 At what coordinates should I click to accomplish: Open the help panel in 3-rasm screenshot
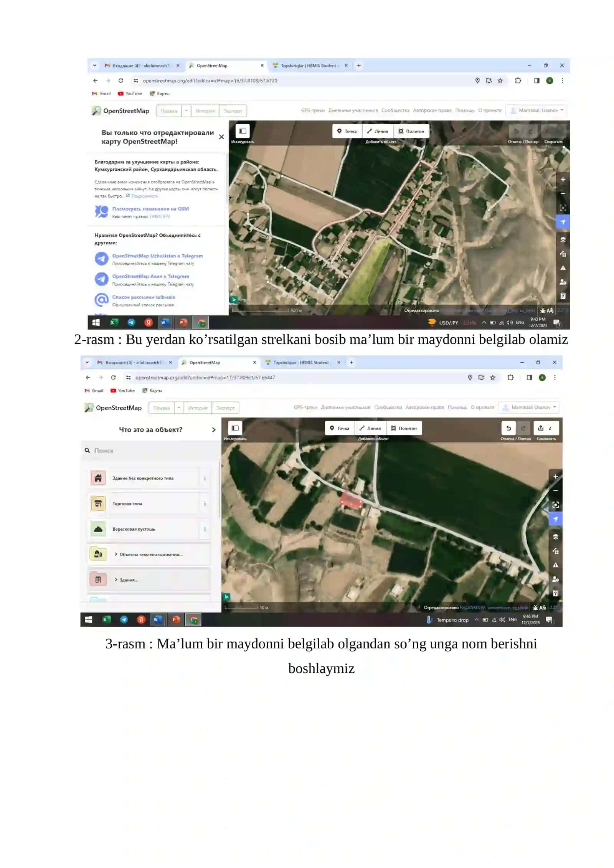pyautogui.click(x=555, y=593)
